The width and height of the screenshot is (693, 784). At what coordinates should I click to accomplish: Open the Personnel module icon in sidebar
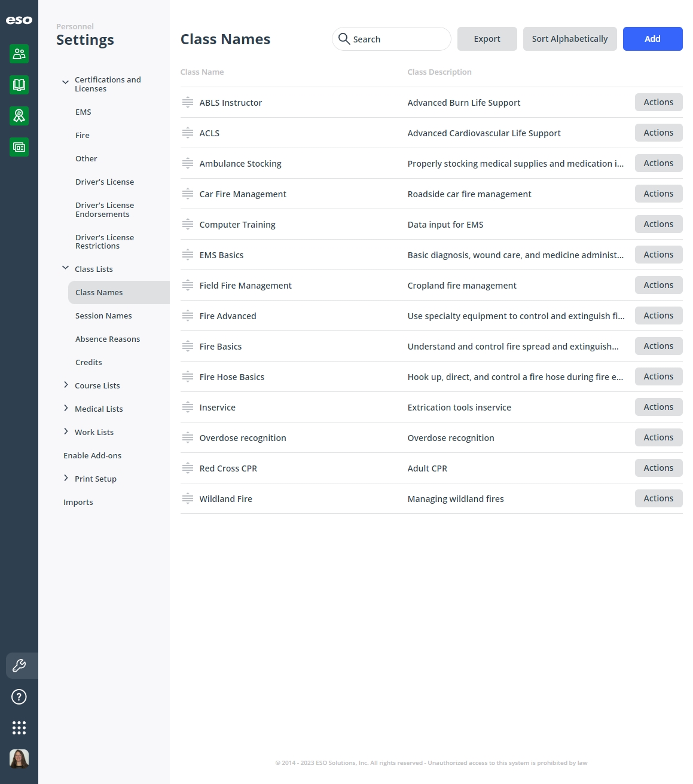19,54
